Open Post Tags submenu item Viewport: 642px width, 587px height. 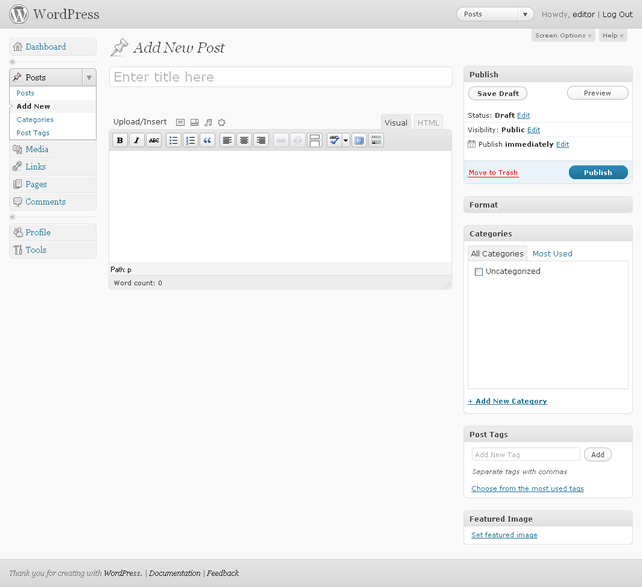point(33,133)
